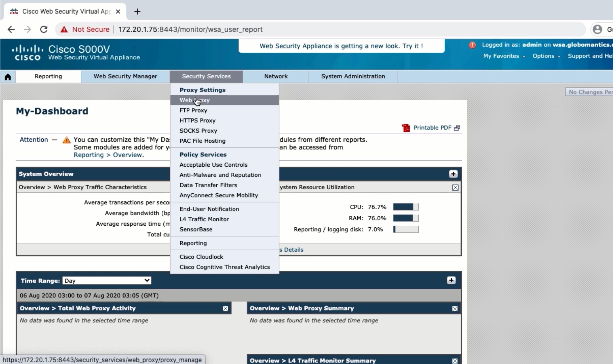Follow the Reporting > Overview link
Screen dimensions: 613x364
coord(108,155)
